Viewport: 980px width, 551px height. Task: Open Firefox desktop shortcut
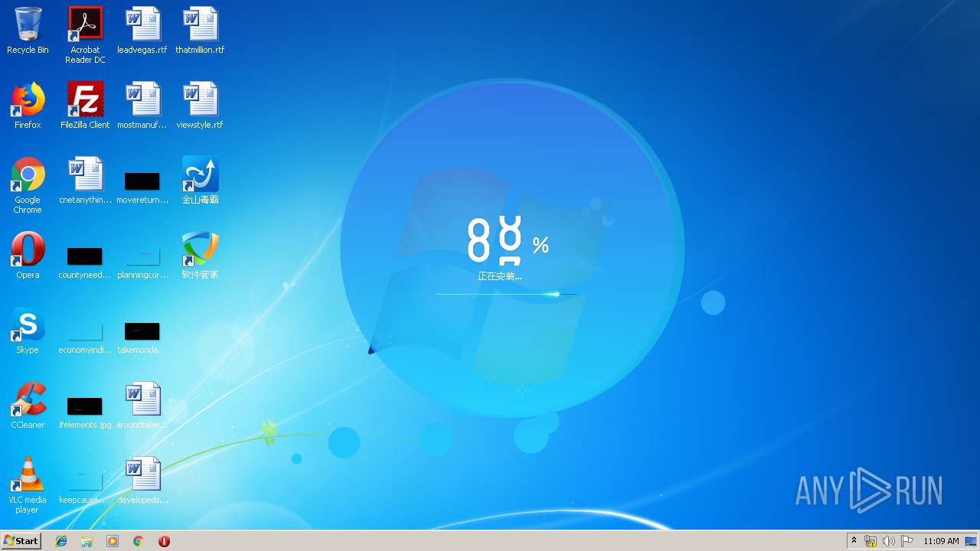(x=28, y=106)
